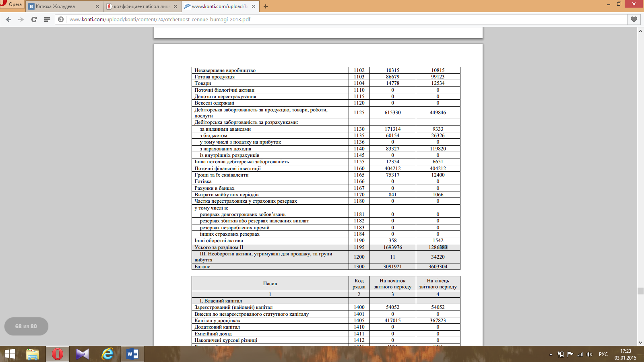
Task: Click the з бюджетом row label
Action: (213, 136)
